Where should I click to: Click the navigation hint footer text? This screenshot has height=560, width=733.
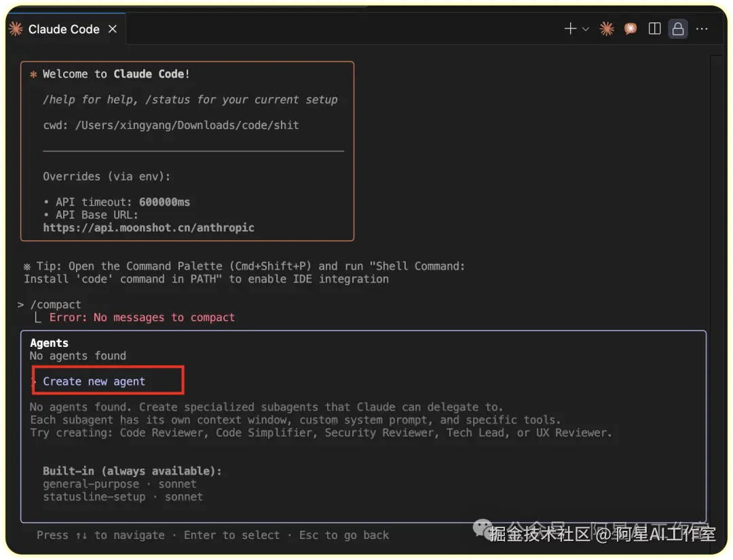[x=212, y=536]
